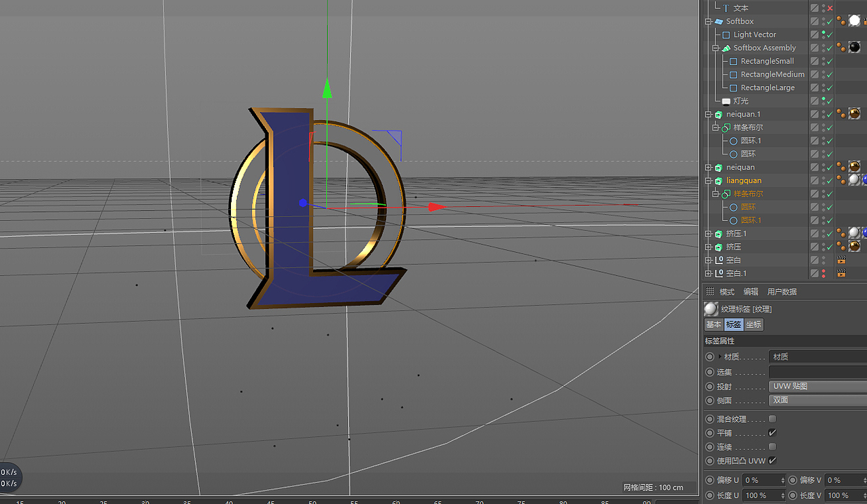Collapse the liangquan tree node

(x=709, y=181)
